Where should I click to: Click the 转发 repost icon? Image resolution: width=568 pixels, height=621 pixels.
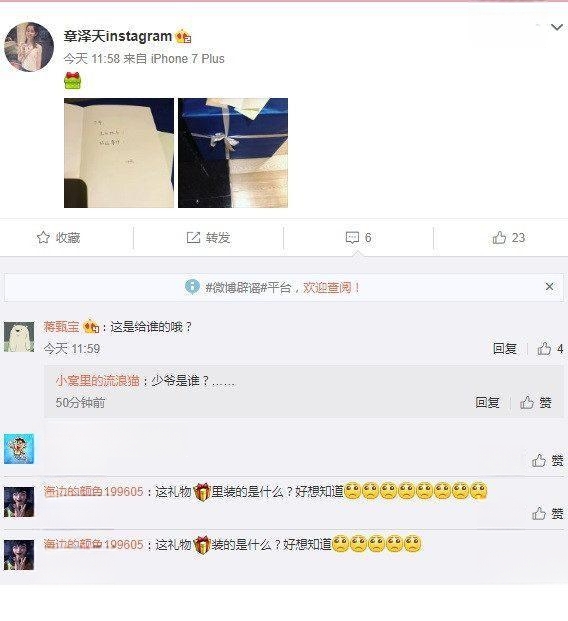point(193,238)
